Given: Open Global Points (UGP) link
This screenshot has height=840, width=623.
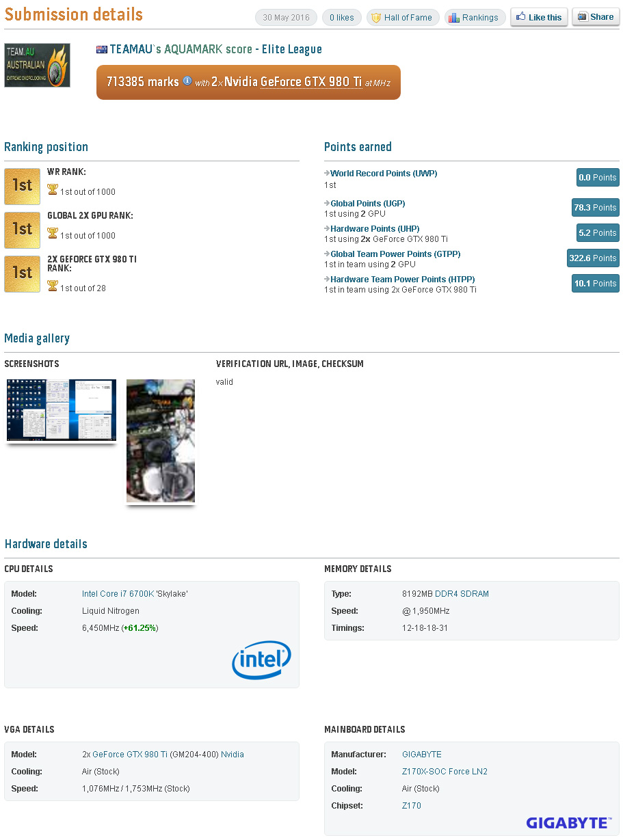Looking at the screenshot, I should click(x=367, y=204).
